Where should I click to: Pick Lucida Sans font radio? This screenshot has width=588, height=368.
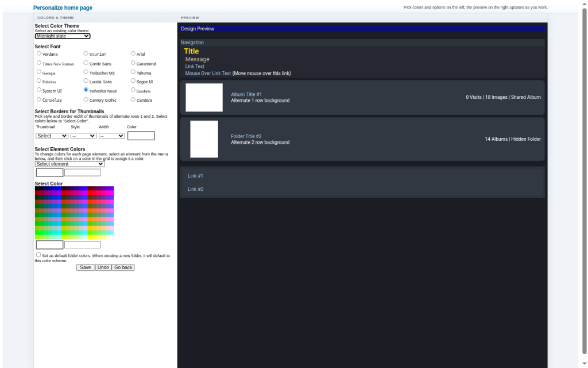[x=86, y=80]
